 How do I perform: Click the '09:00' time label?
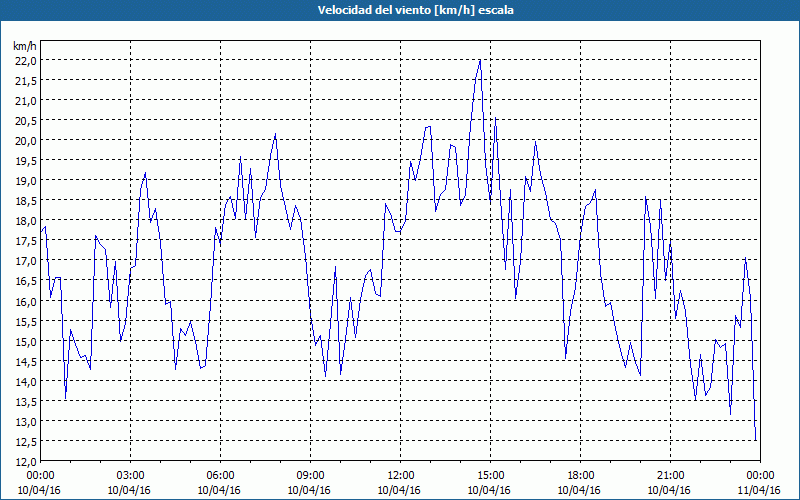[x=311, y=475]
